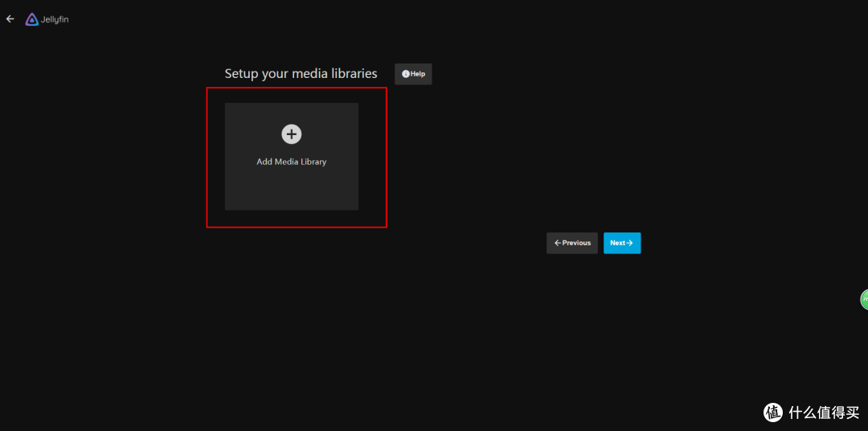Click the Jellyfin wordmark text

(x=55, y=19)
